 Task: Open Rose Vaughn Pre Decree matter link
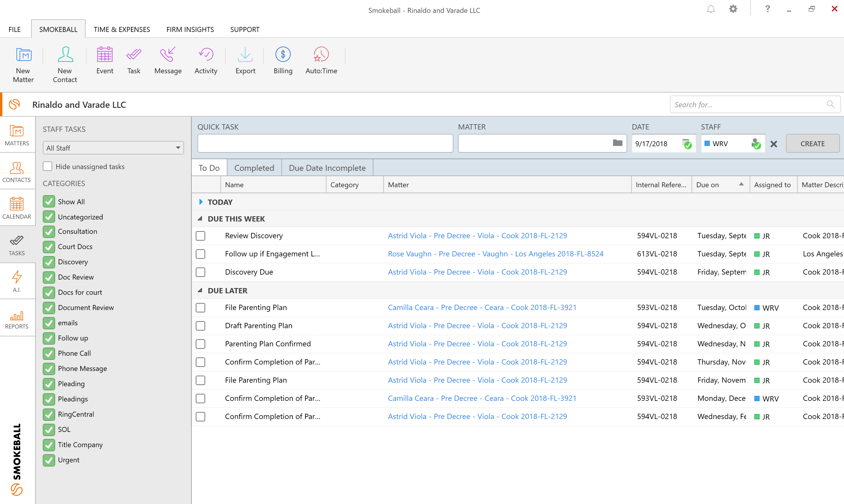pos(495,254)
